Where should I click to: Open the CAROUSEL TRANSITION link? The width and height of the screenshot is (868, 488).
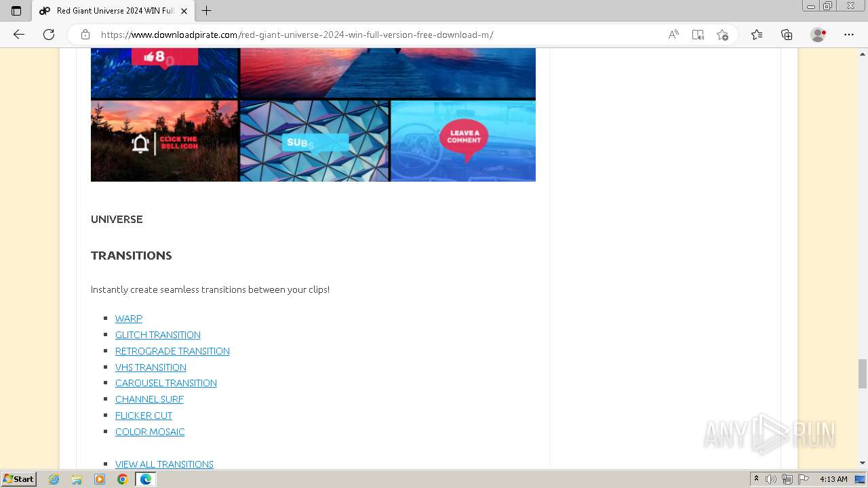(166, 383)
